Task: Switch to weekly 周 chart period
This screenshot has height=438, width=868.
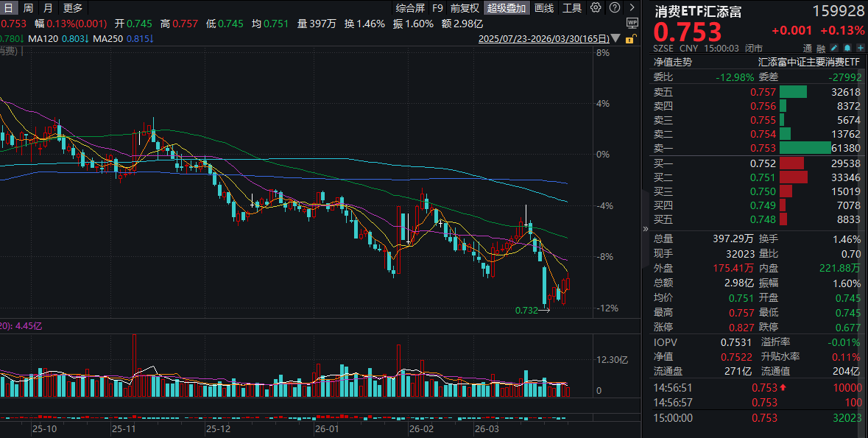Action: pyautogui.click(x=28, y=8)
